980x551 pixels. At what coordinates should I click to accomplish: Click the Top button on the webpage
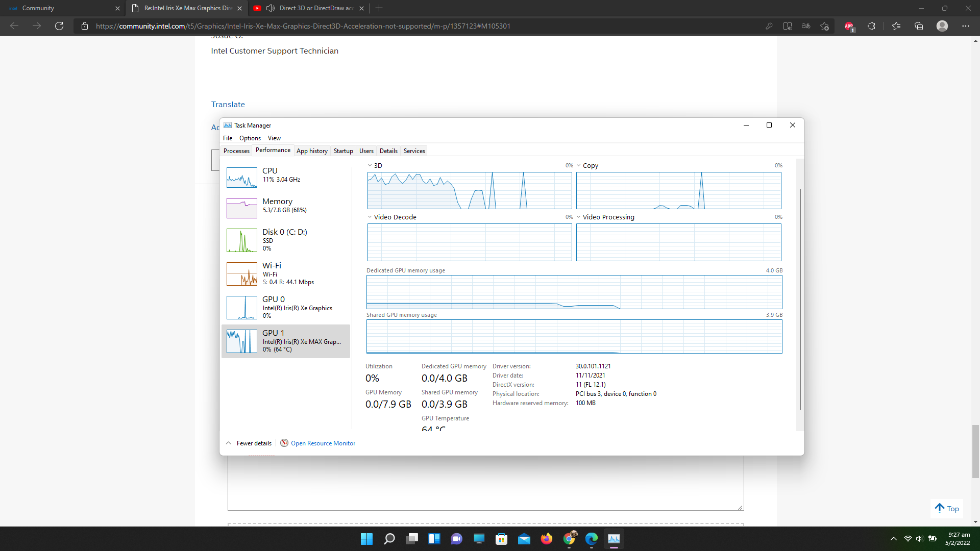[x=946, y=508]
